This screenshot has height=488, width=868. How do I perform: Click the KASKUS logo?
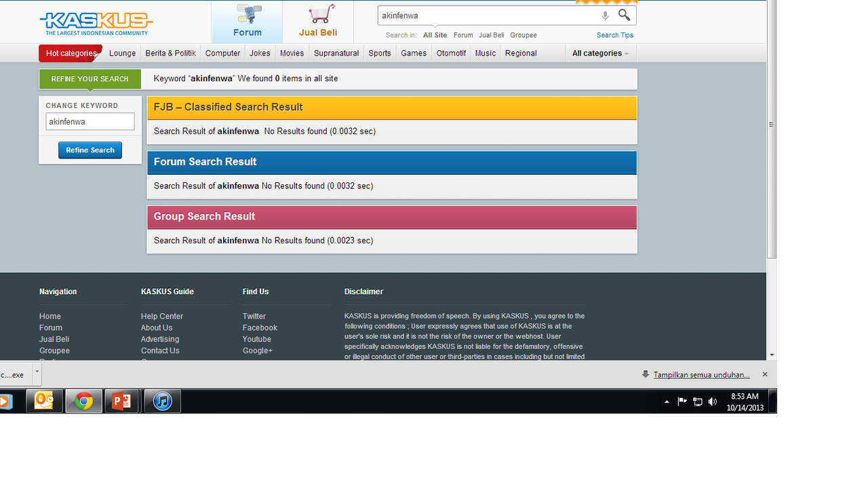(x=96, y=24)
